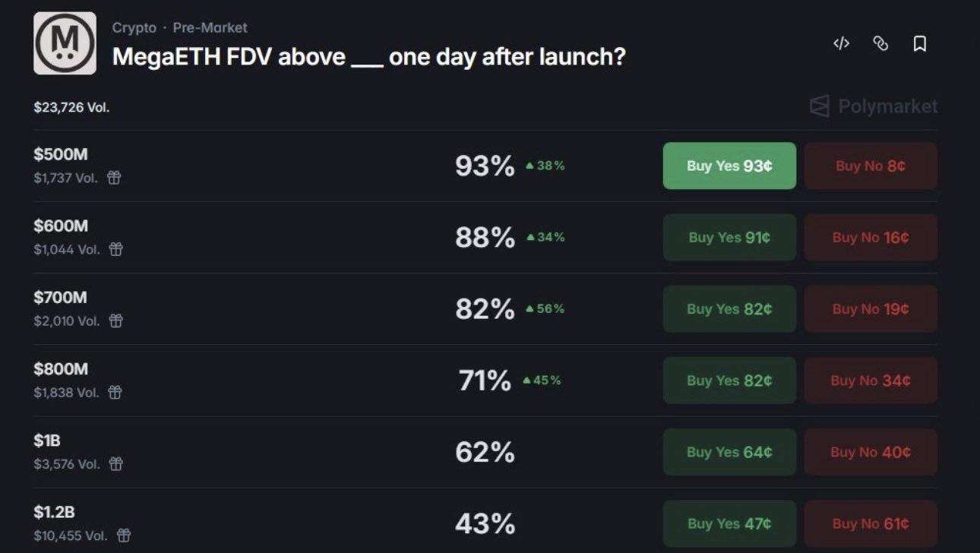Buy Yes at 91¢ for $600M
This screenshot has width=980, height=553.
tap(729, 237)
